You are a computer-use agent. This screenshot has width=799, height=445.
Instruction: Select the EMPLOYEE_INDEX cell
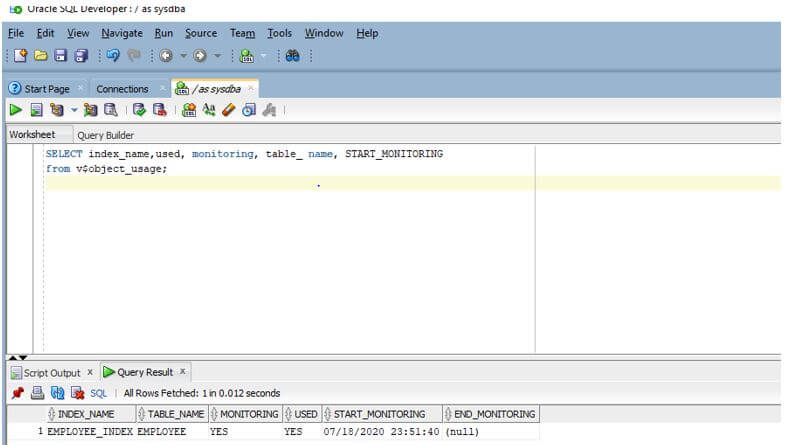[90, 432]
